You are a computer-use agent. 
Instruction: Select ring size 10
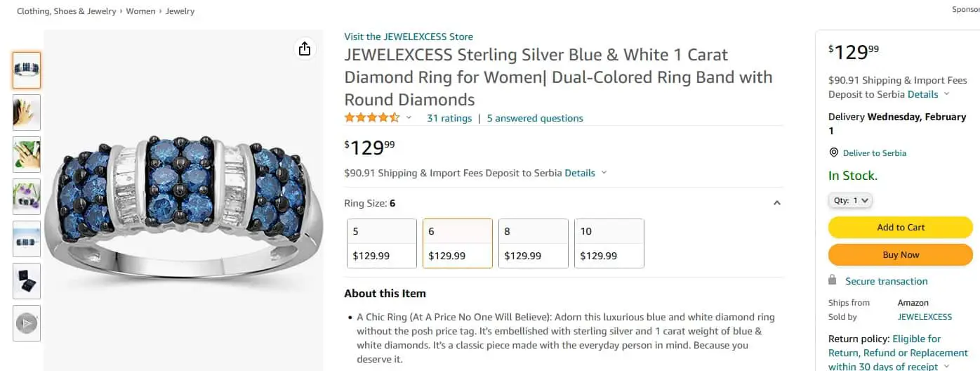pos(609,243)
